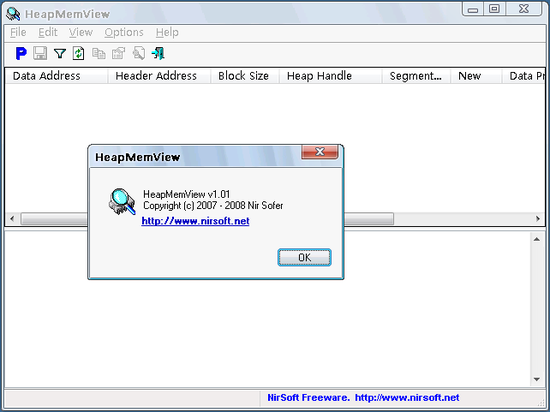Open the Properties toolbar icon
This screenshot has width=550, height=412.
pyautogui.click(x=118, y=53)
